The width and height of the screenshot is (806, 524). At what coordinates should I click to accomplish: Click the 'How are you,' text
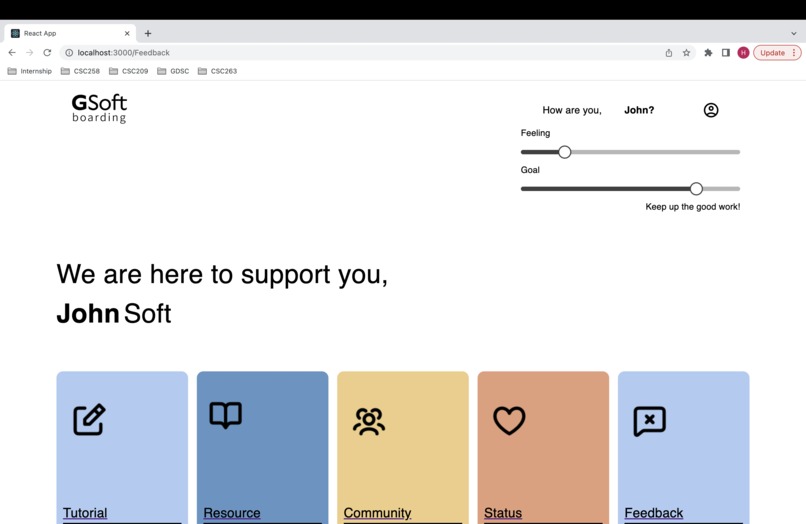coord(572,110)
